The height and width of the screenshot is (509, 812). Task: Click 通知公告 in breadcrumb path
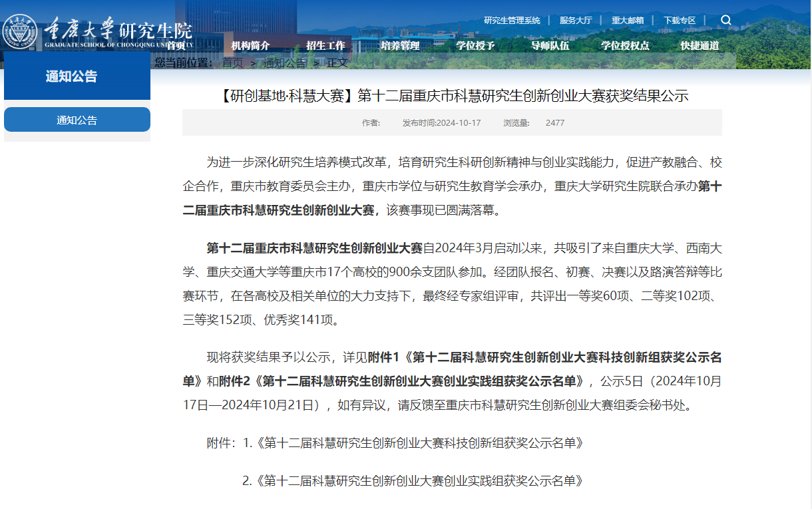click(x=285, y=63)
